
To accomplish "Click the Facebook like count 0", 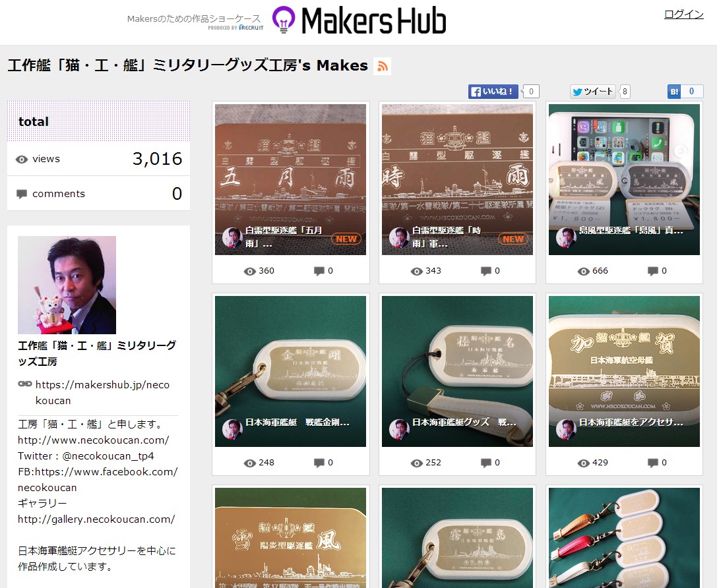I will pyautogui.click(x=531, y=92).
